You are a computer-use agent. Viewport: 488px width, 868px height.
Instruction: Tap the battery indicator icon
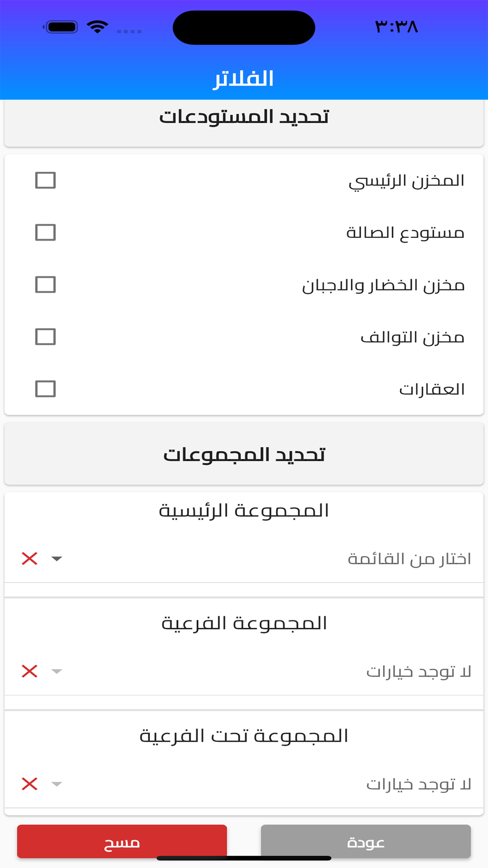tap(61, 27)
